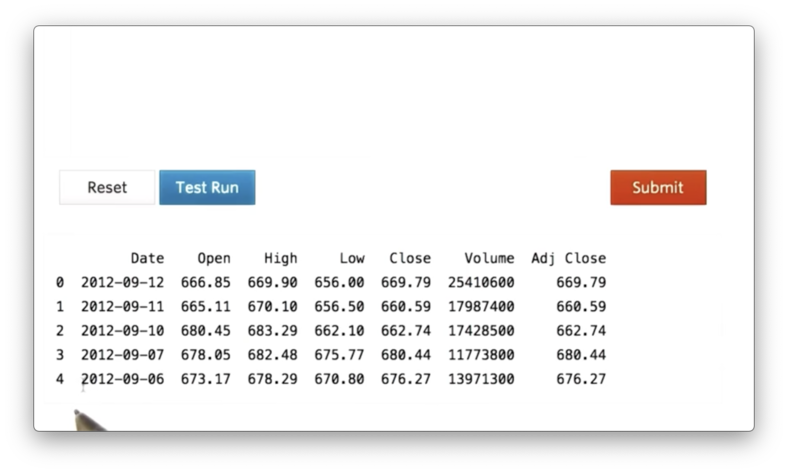Image resolution: width=788 pixels, height=473 pixels.
Task: Submit the code with the Submit button
Action: coord(658,187)
